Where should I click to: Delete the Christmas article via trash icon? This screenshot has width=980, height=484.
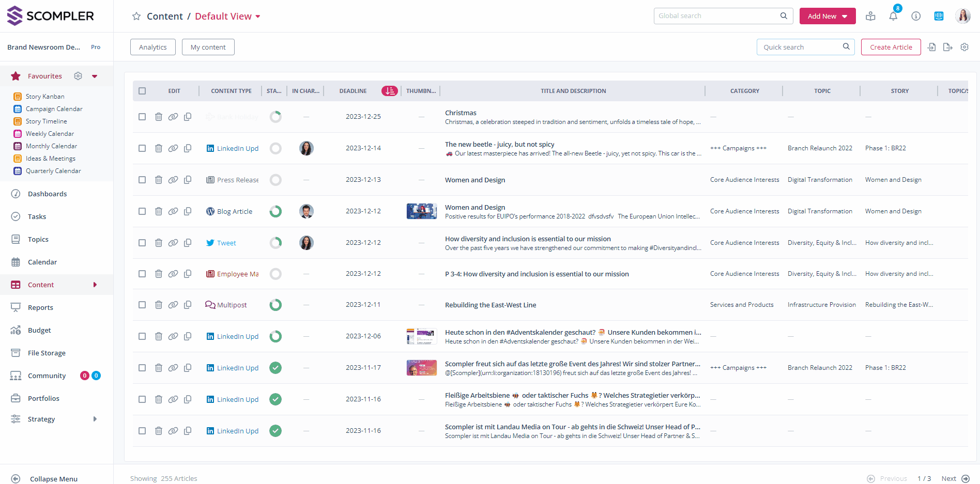(x=159, y=117)
